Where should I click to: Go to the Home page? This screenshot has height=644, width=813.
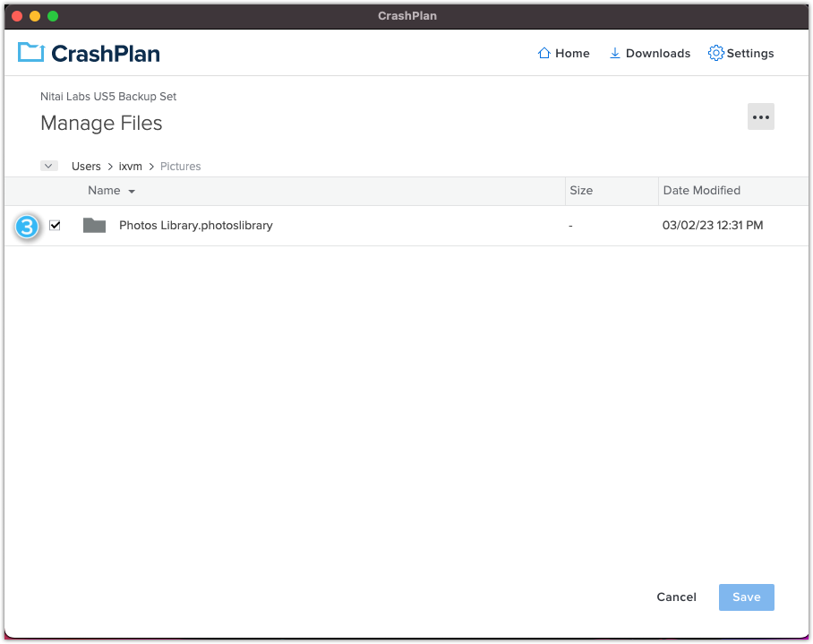(x=563, y=53)
